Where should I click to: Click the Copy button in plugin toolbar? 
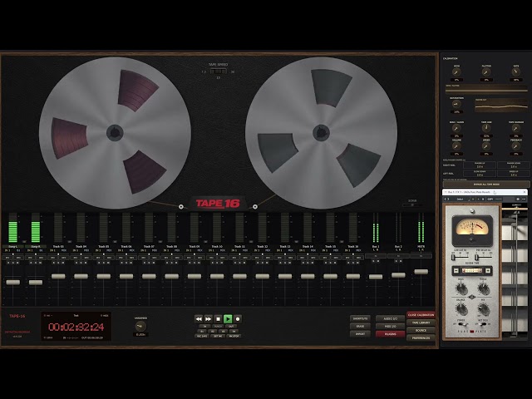[490, 199]
